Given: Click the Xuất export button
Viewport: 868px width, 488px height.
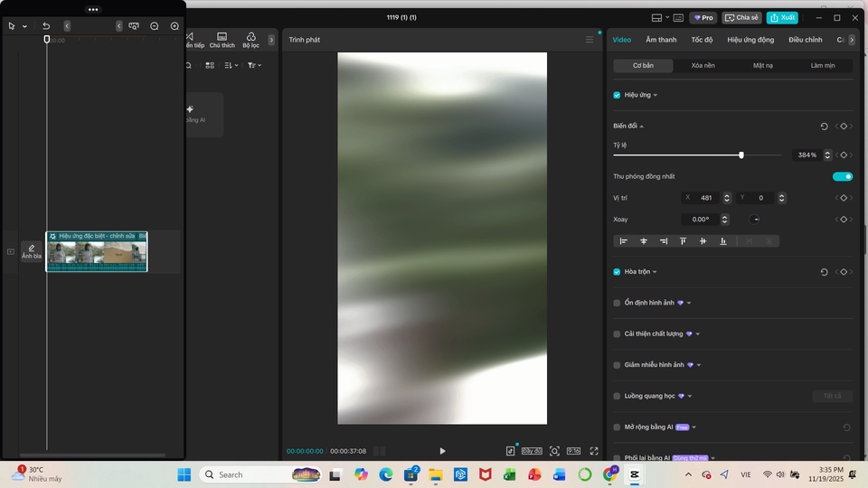Looking at the screenshot, I should coord(782,17).
